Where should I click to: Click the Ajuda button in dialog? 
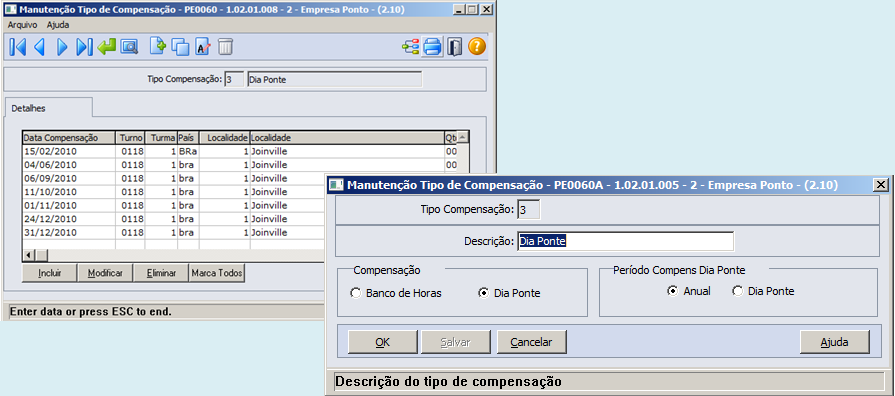coord(834,342)
